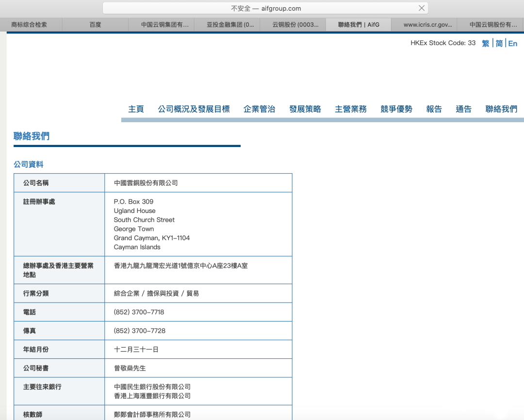Switch page language to English via En link
This screenshot has height=420, width=524.
[512, 43]
